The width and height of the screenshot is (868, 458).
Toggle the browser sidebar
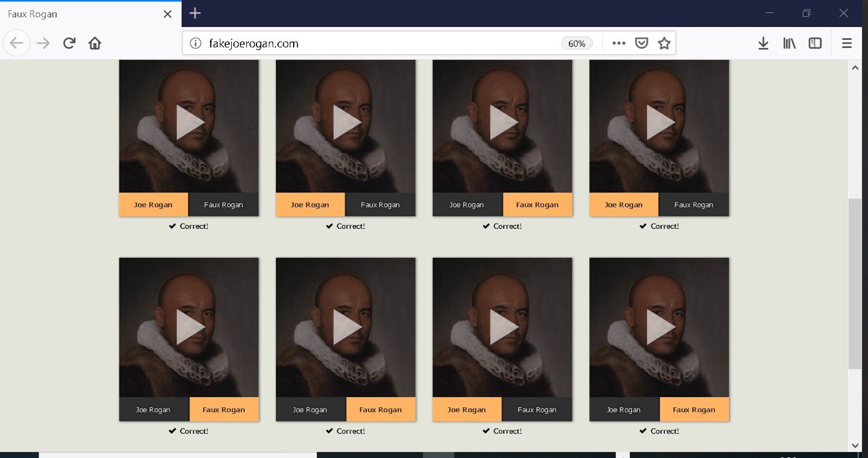815,43
